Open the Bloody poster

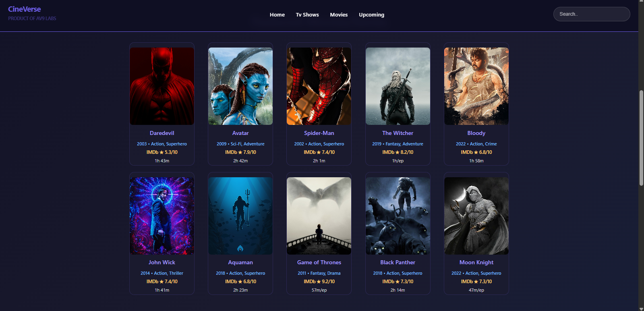tap(476, 86)
